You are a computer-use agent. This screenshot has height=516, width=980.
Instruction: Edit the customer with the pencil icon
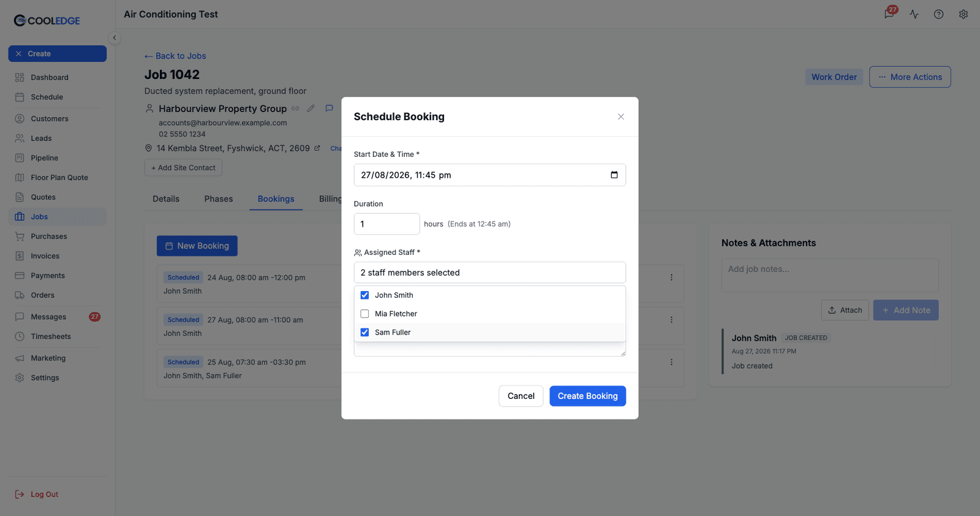click(x=311, y=108)
